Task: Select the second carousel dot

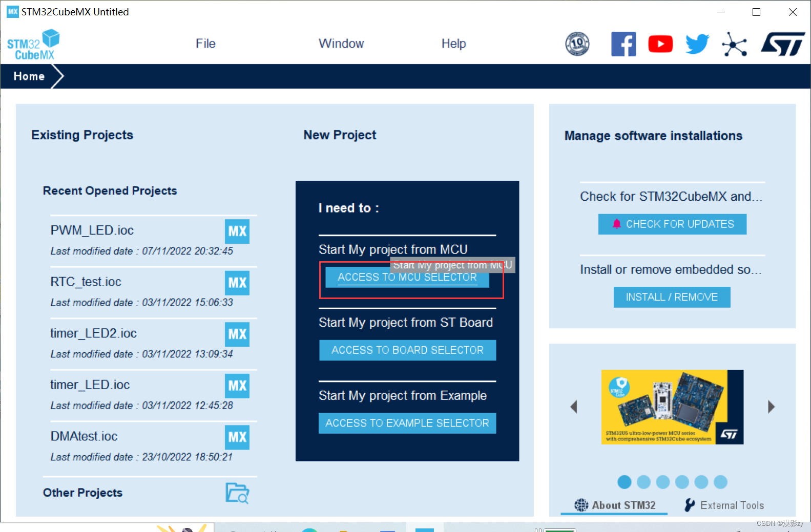Action: [643, 482]
